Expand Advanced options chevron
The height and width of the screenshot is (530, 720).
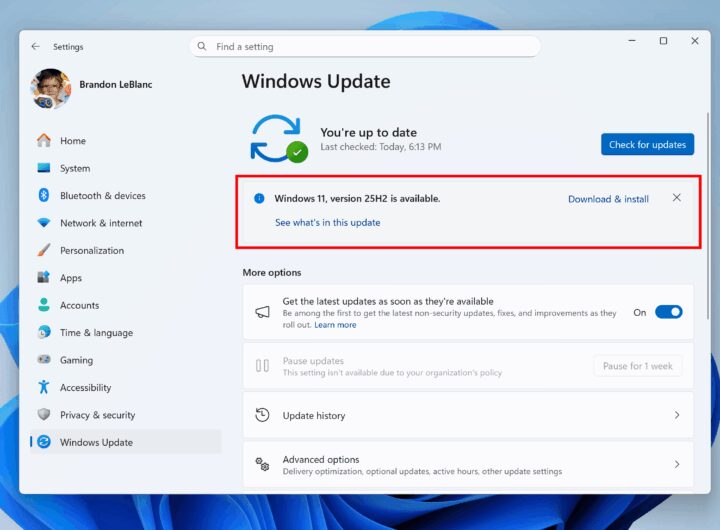click(676, 464)
